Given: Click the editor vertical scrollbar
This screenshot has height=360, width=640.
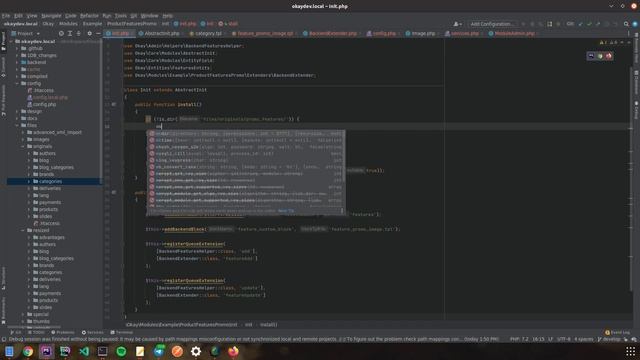Looking at the screenshot, I should pyautogui.click(x=631, y=180).
